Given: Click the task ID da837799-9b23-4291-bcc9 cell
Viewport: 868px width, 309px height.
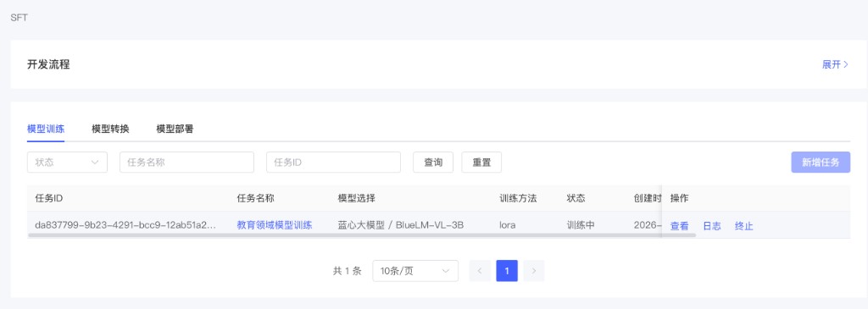Looking at the screenshot, I should (125, 225).
